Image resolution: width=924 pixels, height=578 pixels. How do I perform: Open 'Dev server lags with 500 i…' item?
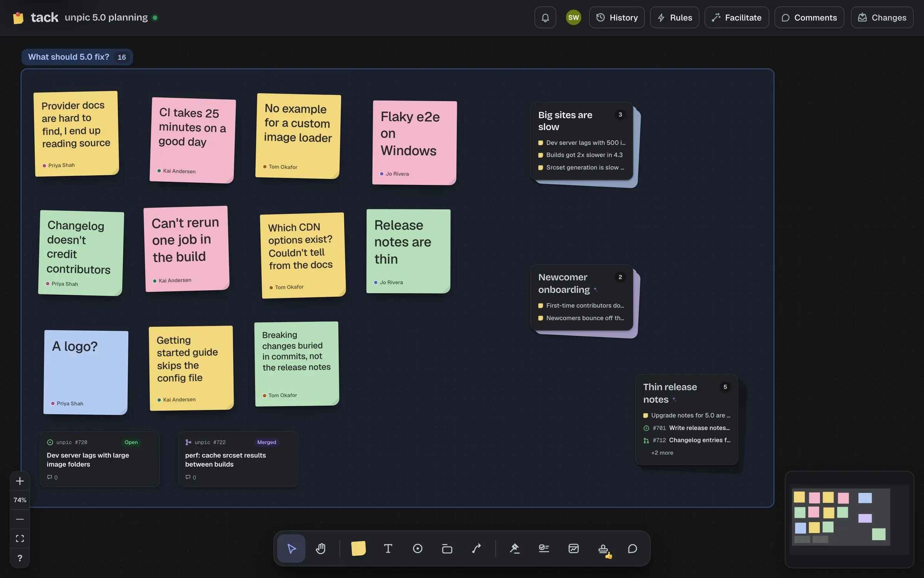pos(581,143)
